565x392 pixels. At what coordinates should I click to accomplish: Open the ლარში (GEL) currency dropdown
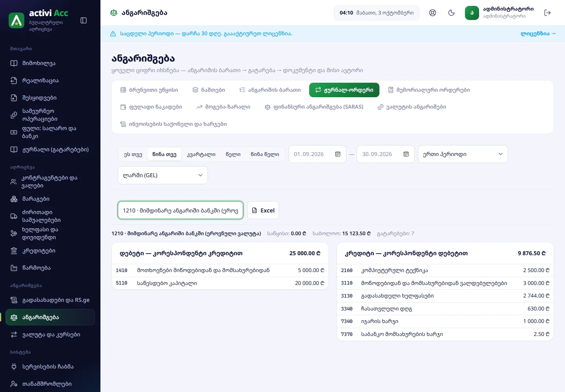point(163,175)
